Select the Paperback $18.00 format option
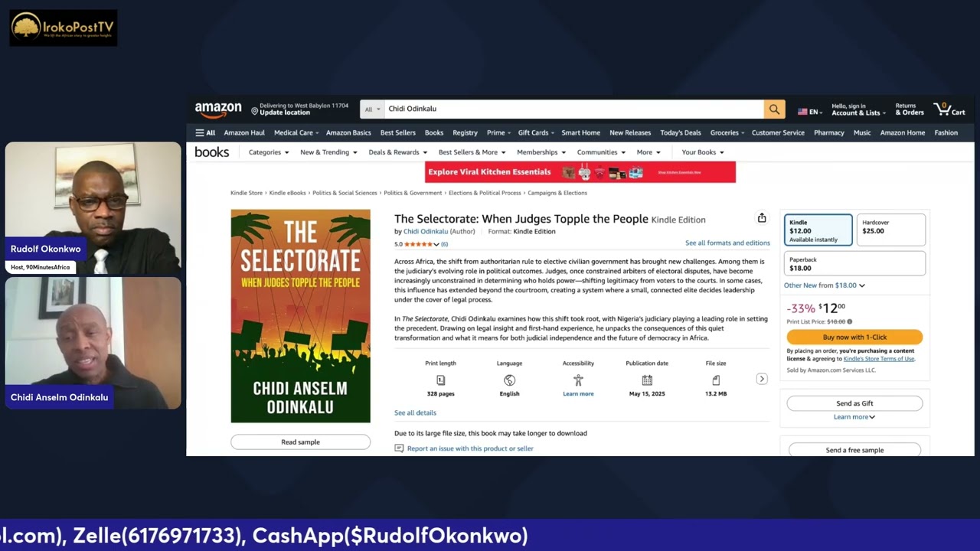980x551 pixels. 854,264
